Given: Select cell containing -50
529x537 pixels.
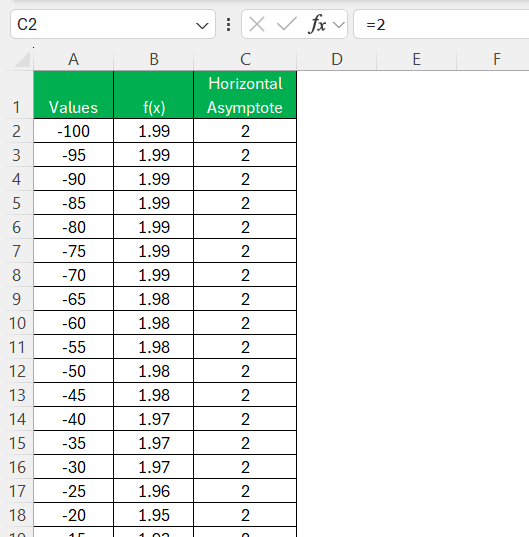Looking at the screenshot, I should (74, 371).
